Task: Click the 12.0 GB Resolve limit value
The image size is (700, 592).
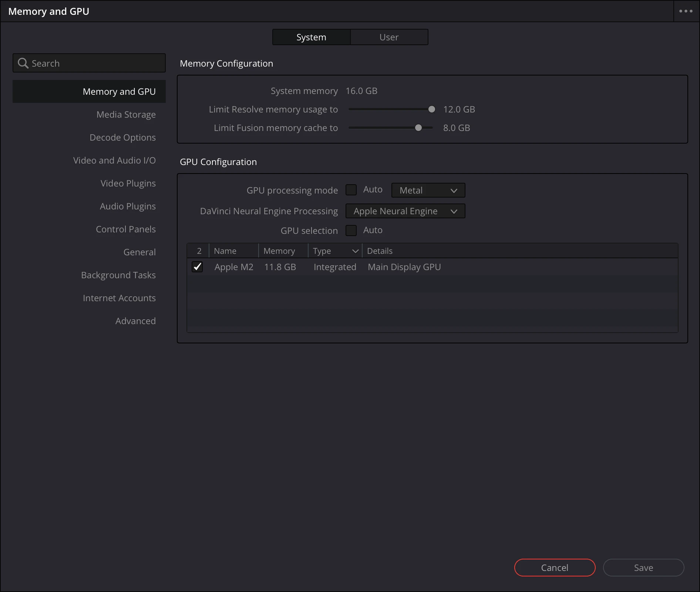Action: 459,109
